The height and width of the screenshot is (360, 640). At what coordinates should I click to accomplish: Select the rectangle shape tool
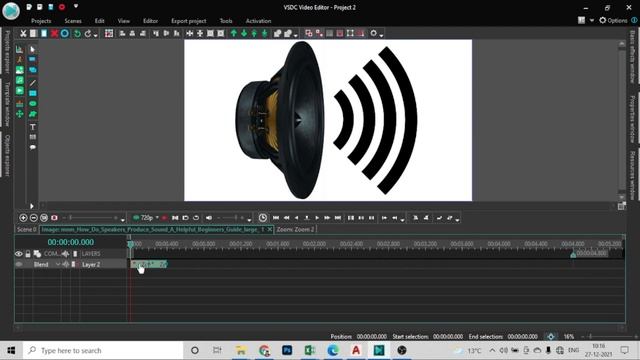point(33,93)
